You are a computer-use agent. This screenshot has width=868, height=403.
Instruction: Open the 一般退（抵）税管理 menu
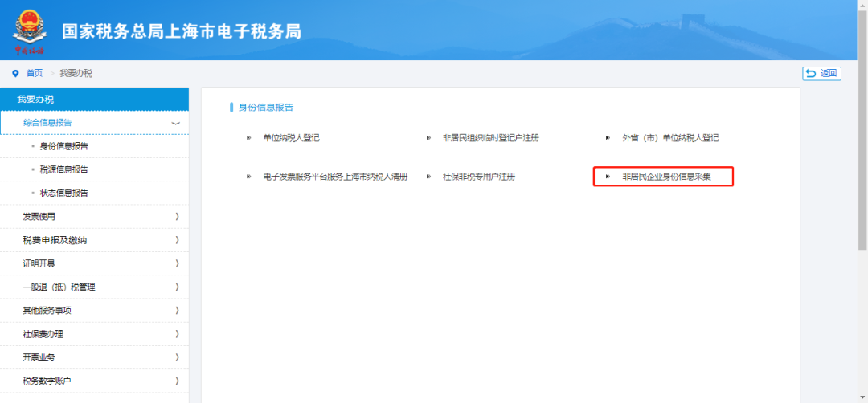(94, 287)
